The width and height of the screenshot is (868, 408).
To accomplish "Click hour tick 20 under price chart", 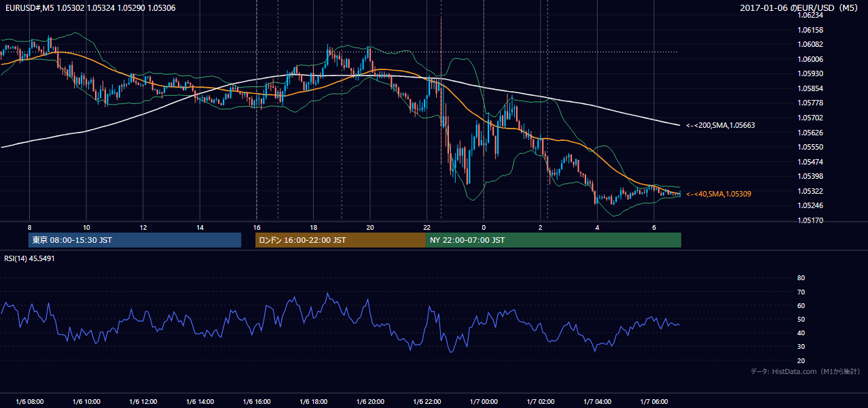I will tap(369, 226).
